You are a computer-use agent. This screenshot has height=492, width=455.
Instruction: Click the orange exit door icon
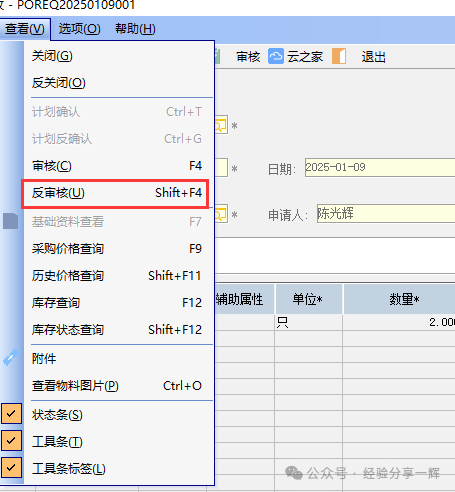(x=339, y=56)
